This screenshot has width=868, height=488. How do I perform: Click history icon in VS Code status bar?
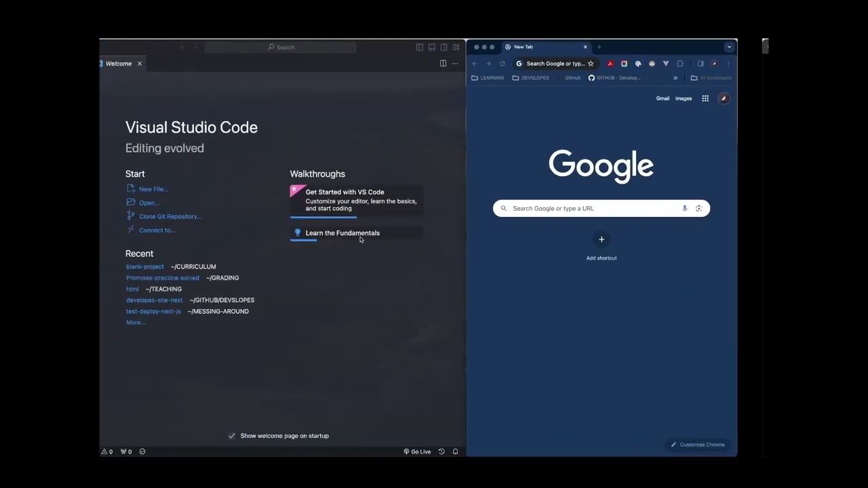pos(441,451)
